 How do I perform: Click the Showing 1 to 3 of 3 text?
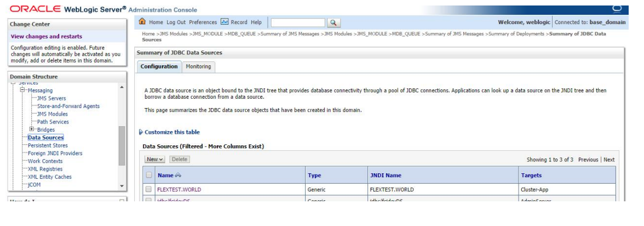(550, 160)
